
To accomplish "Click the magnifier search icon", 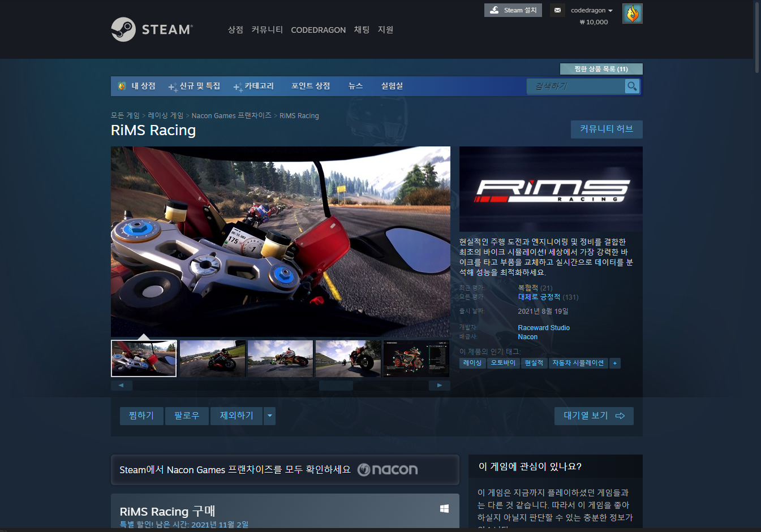I will (x=632, y=86).
